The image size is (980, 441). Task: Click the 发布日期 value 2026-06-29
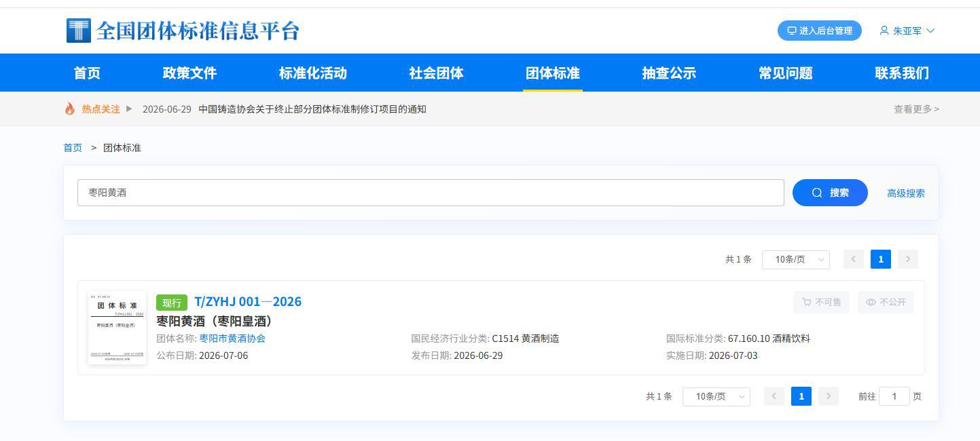(478, 356)
